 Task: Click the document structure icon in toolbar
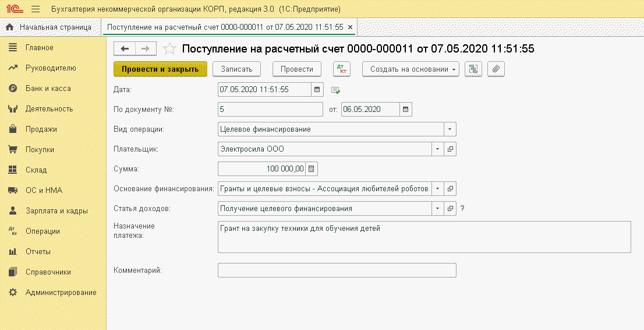tap(473, 69)
